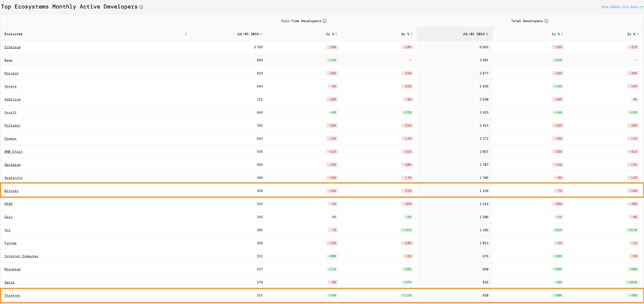Open the Internet Computer ecosystem link
This screenshot has width=644, height=304.
[21, 256]
